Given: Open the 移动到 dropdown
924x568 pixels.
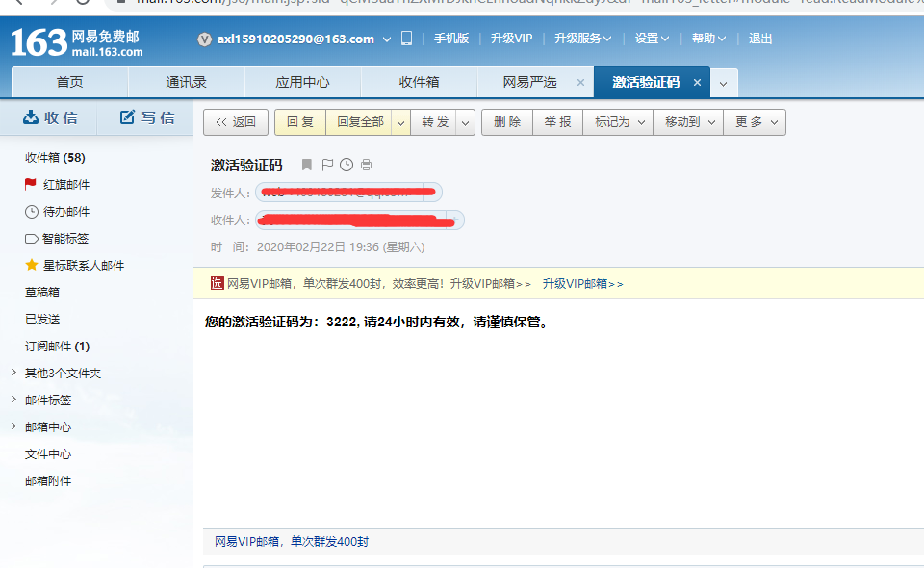Looking at the screenshot, I should click(x=688, y=122).
